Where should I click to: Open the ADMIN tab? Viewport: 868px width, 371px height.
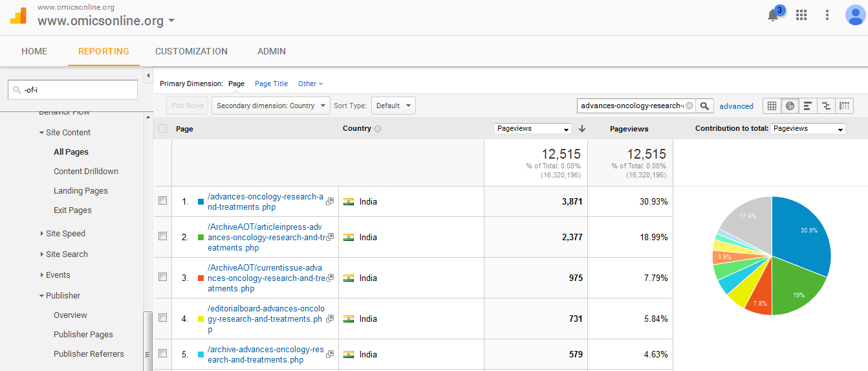272,51
